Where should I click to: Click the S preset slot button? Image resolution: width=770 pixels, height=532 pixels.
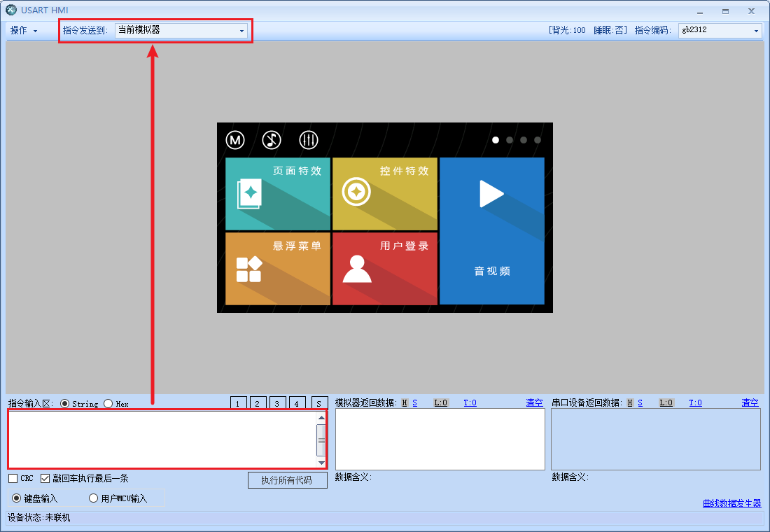tap(319, 403)
